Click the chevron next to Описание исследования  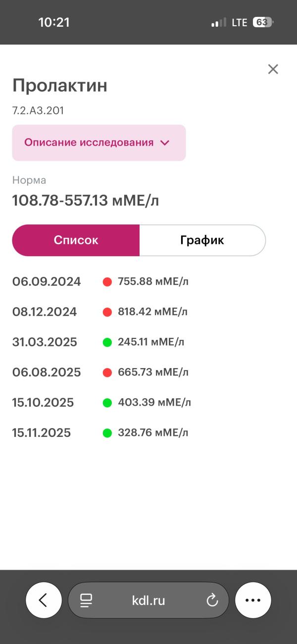click(165, 142)
